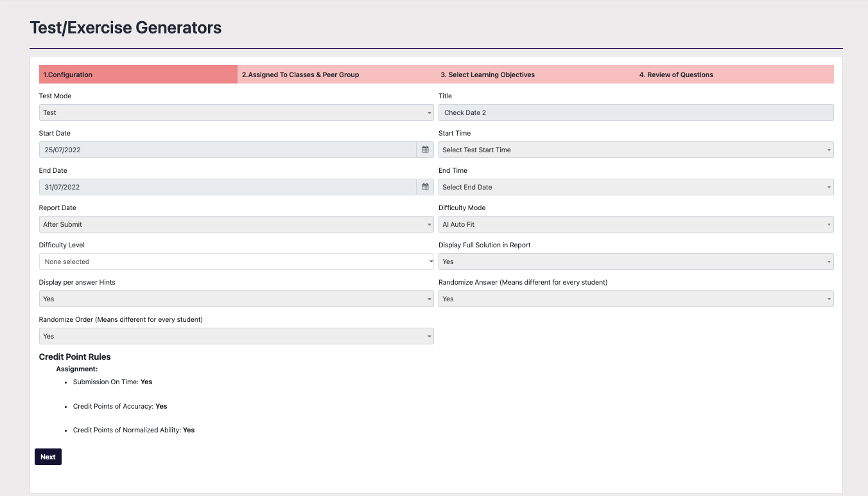Click the Start Date field 25/07/2022
Screen dimensions: 868x496
tap(228, 150)
